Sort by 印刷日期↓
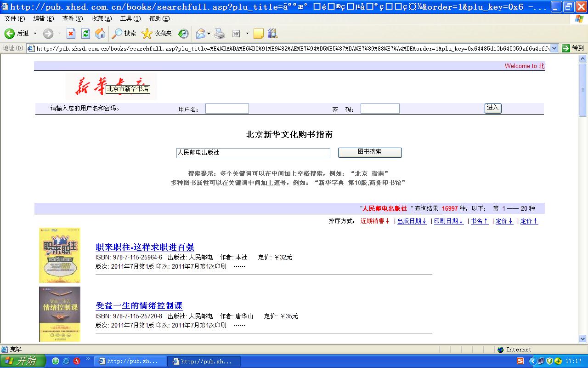588x368 pixels. pos(449,221)
